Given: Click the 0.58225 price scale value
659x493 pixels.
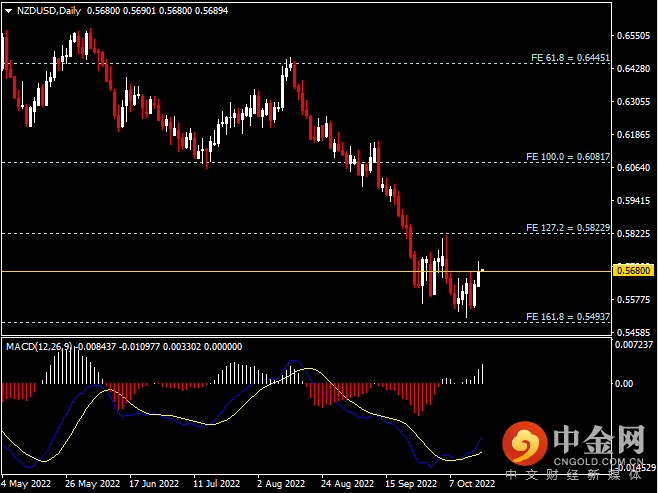Looking at the screenshot, I should coord(633,234).
